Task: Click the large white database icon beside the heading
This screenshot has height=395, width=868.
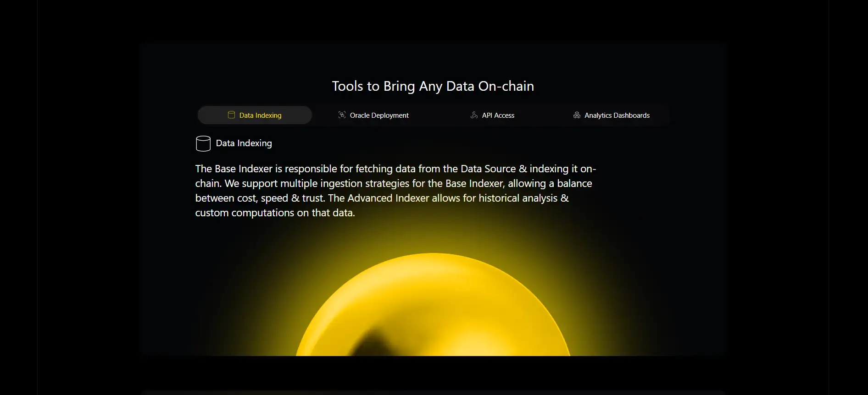Action: pos(203,143)
